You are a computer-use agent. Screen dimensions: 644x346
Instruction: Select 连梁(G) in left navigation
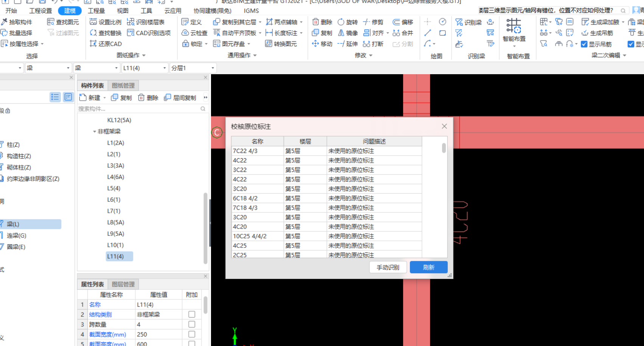[17, 235]
